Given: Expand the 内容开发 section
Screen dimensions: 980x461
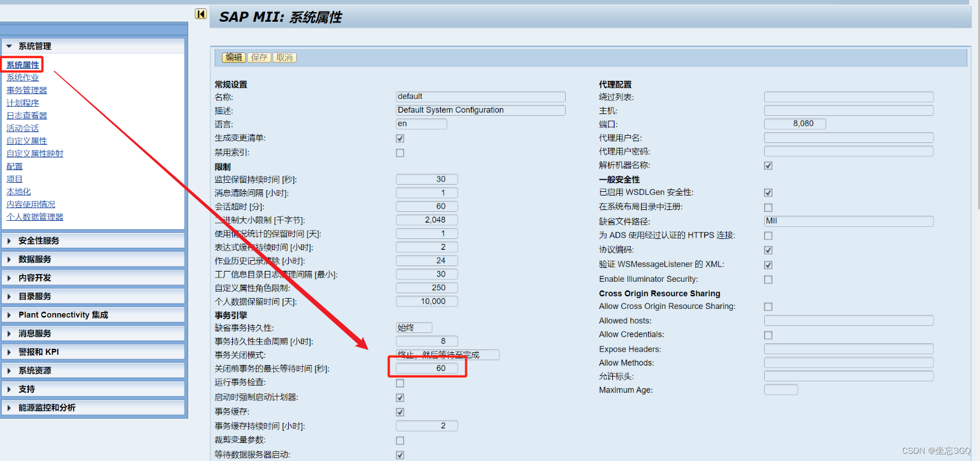Looking at the screenshot, I should [93, 278].
